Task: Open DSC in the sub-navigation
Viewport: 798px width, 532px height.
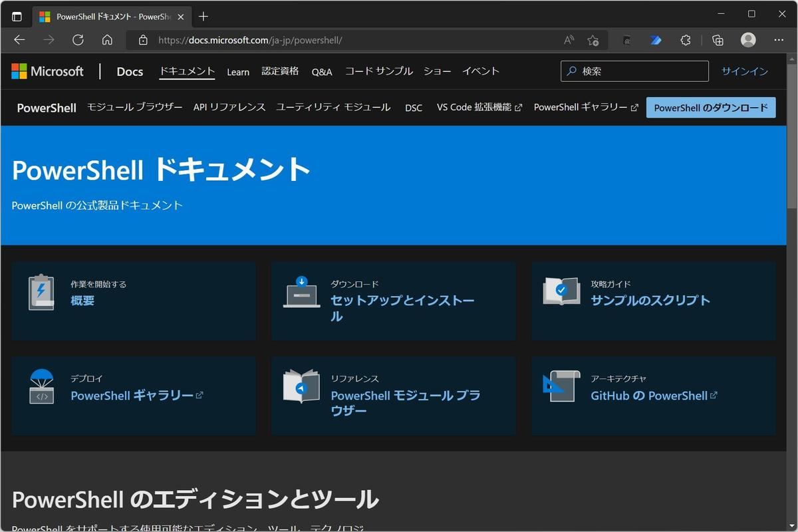Action: pos(414,108)
